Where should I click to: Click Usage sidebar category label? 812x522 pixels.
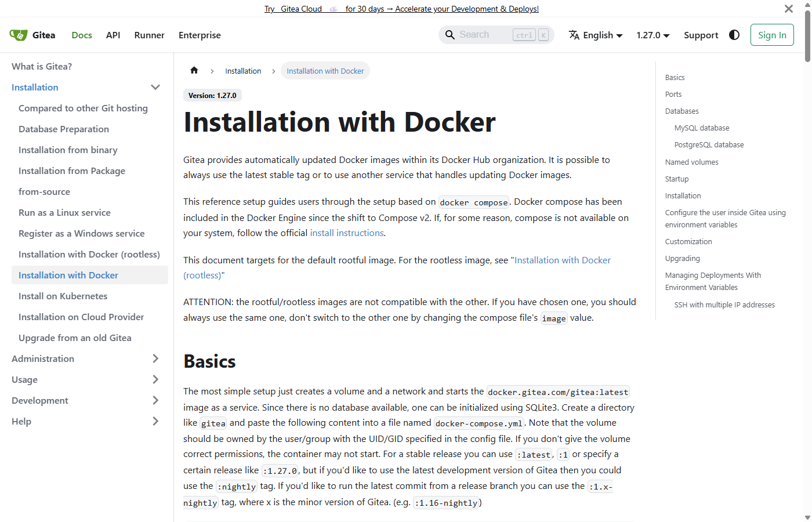(x=24, y=379)
